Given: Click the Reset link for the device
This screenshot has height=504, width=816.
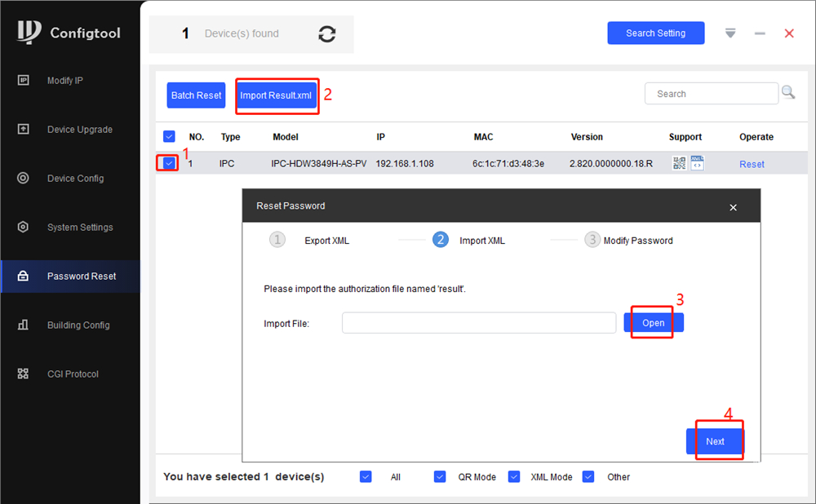Looking at the screenshot, I should pos(752,164).
